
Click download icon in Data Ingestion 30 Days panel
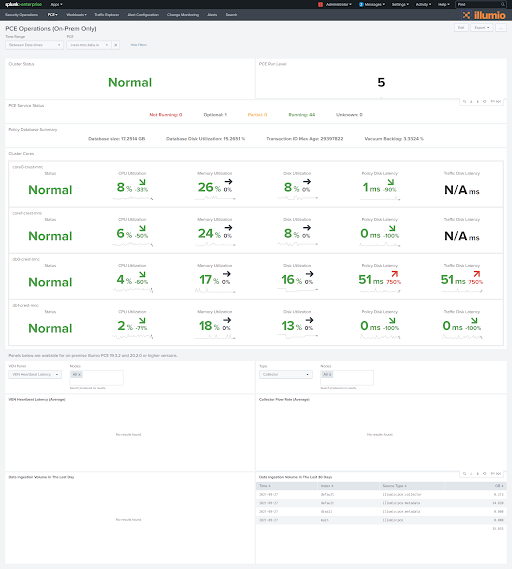coord(471,474)
